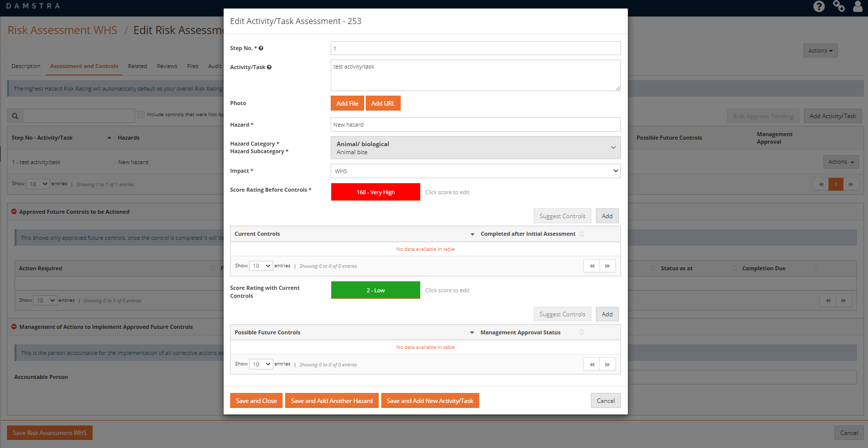Image resolution: width=868 pixels, height=448 pixels.
Task: Sort the Status as at column
Action: click(x=734, y=269)
